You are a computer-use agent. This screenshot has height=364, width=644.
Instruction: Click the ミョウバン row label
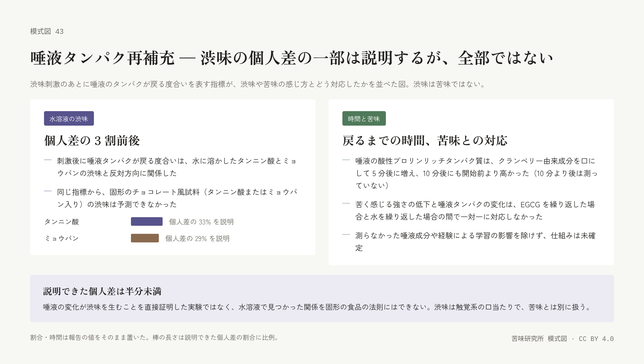click(x=61, y=238)
